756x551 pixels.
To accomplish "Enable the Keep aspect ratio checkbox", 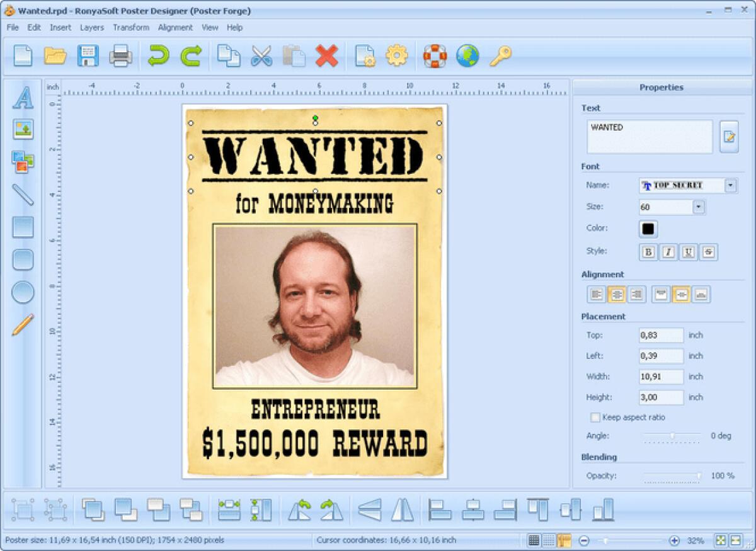I will 595,417.
